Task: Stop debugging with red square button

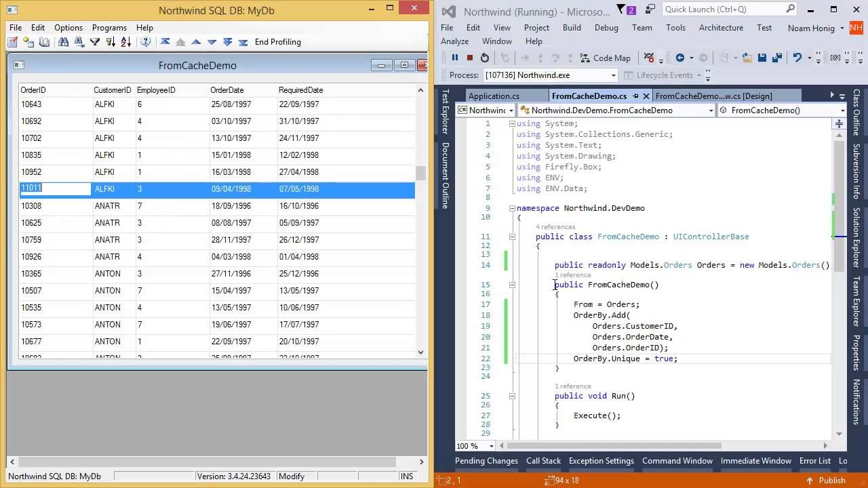Action: tap(469, 58)
